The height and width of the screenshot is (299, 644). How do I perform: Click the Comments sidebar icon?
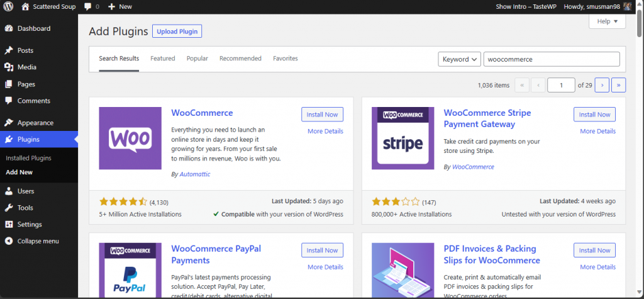[9, 101]
